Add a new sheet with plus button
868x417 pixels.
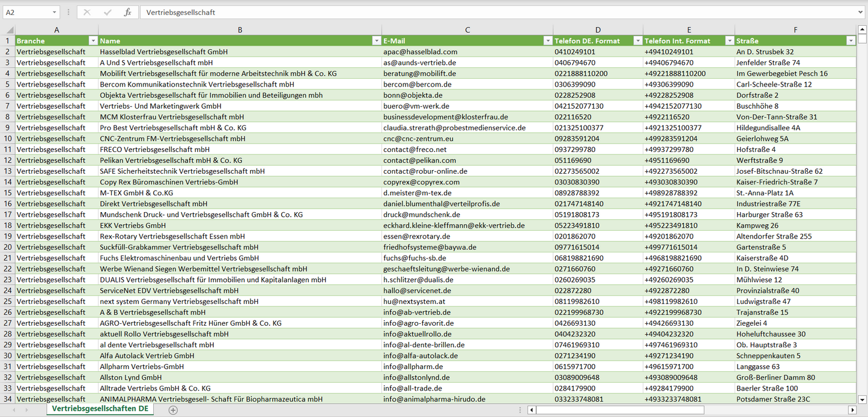click(173, 410)
